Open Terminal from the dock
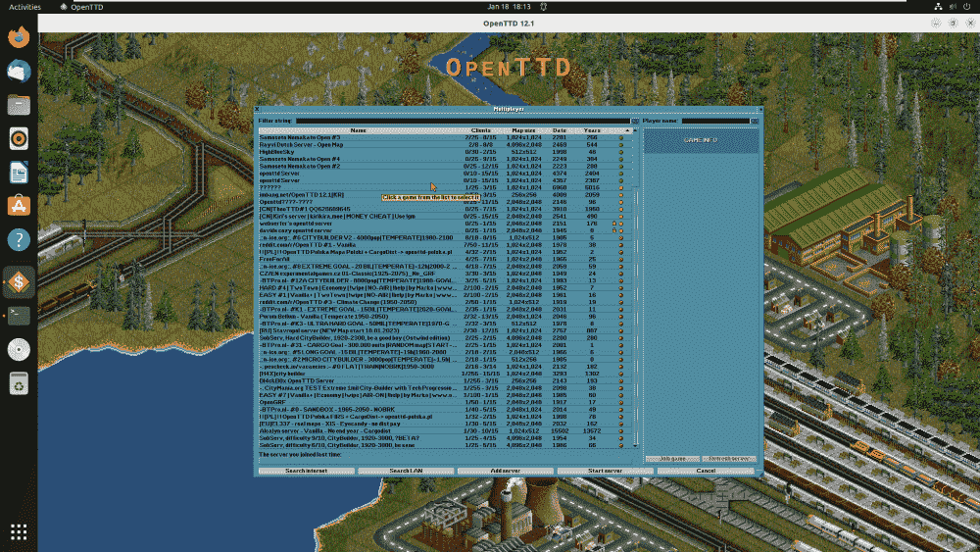The image size is (980, 552). click(19, 316)
